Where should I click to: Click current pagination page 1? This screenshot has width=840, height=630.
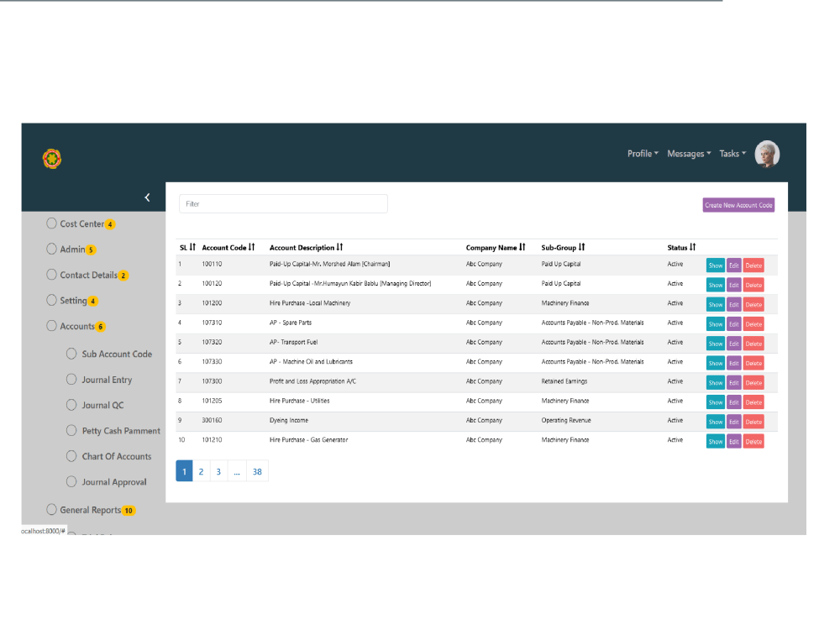tap(184, 471)
